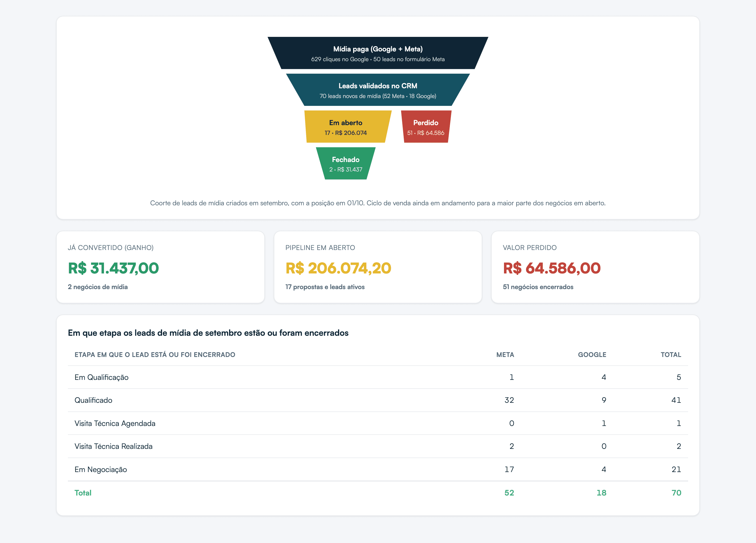Click the Google total "18"
This screenshot has height=543, width=756.
pyautogui.click(x=601, y=493)
